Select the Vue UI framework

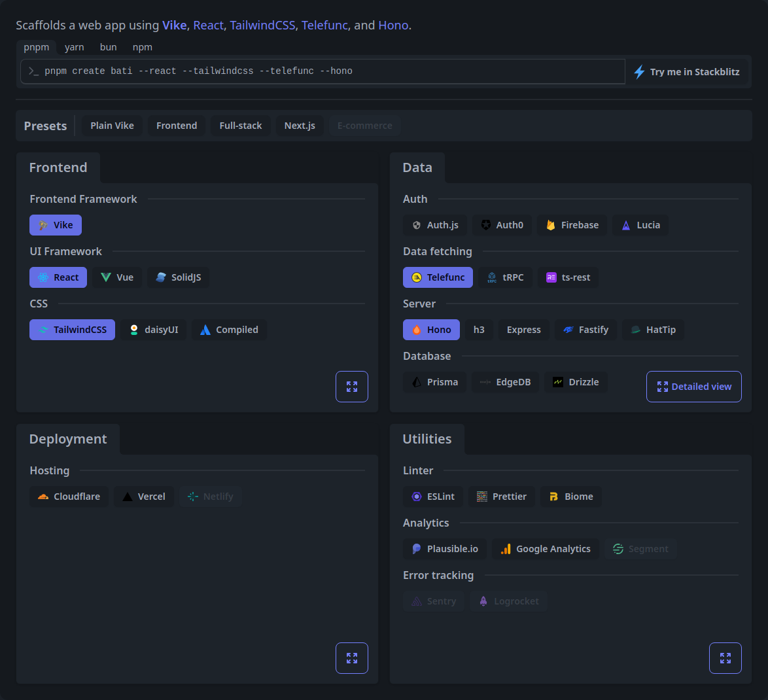117,277
